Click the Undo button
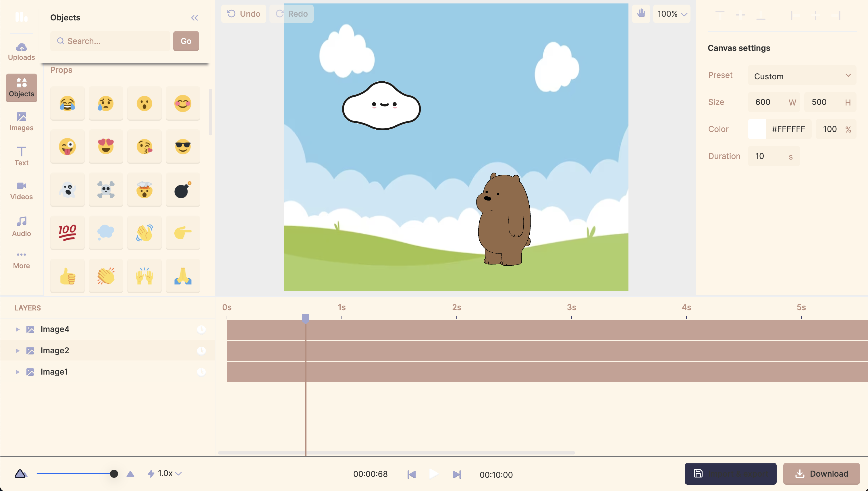The width and height of the screenshot is (868, 491). tap(244, 14)
